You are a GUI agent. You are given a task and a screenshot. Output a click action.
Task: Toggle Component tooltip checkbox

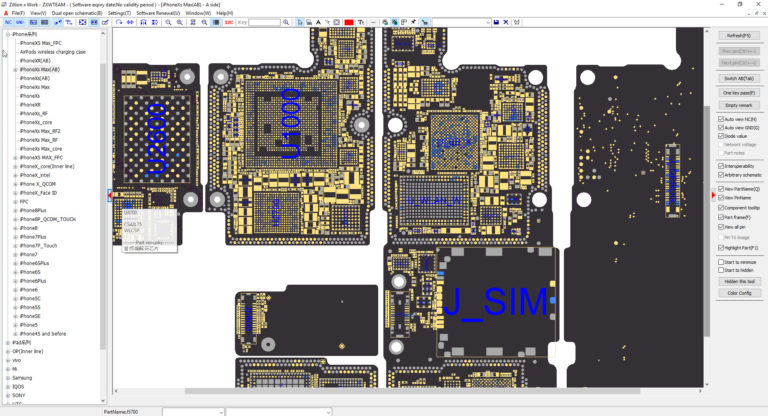(x=721, y=208)
